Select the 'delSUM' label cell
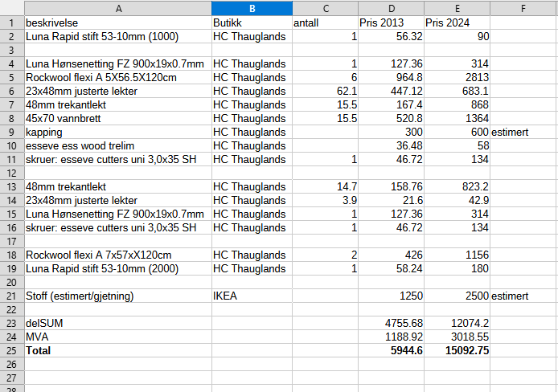This screenshot has width=558, height=392. 118,323
